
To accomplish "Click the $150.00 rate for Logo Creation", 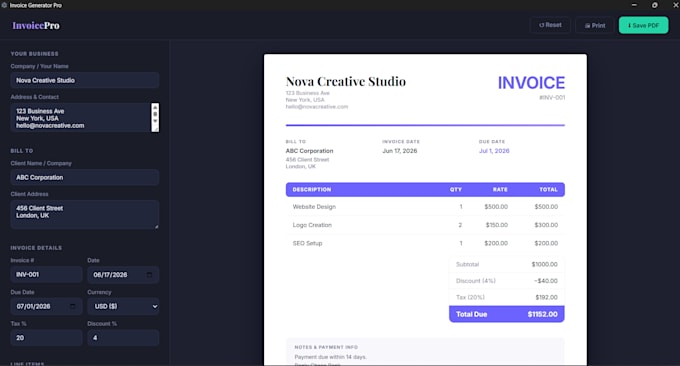I will (497, 225).
